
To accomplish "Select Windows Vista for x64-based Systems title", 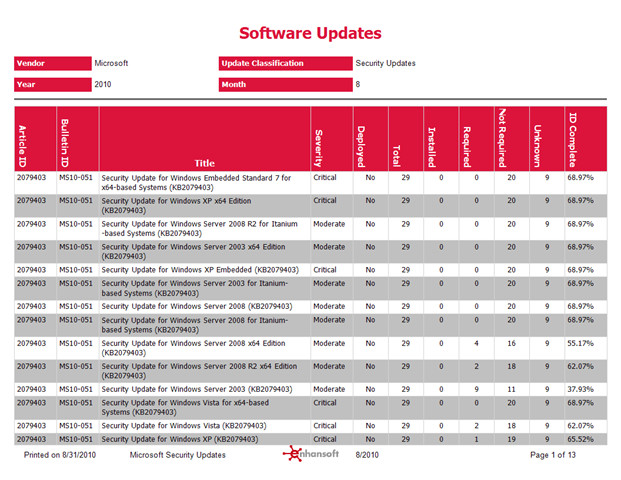I will click(x=185, y=408).
